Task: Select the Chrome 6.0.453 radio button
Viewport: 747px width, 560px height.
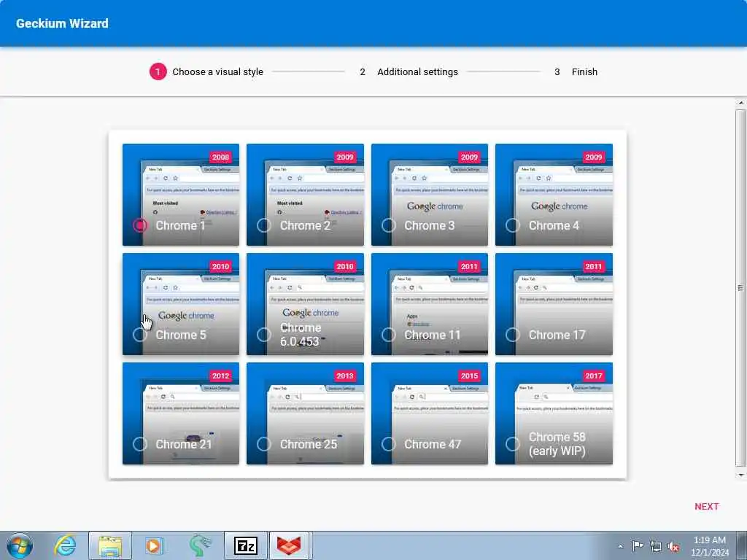Action: (x=264, y=335)
